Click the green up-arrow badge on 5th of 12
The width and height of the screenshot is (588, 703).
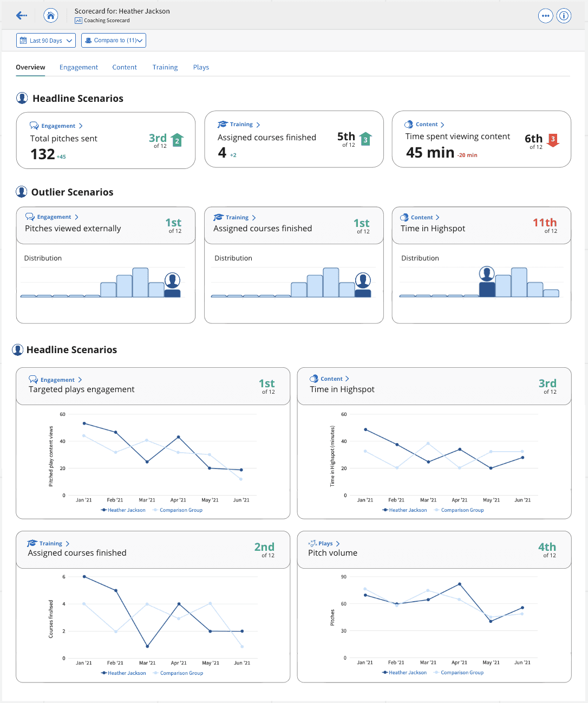365,139
